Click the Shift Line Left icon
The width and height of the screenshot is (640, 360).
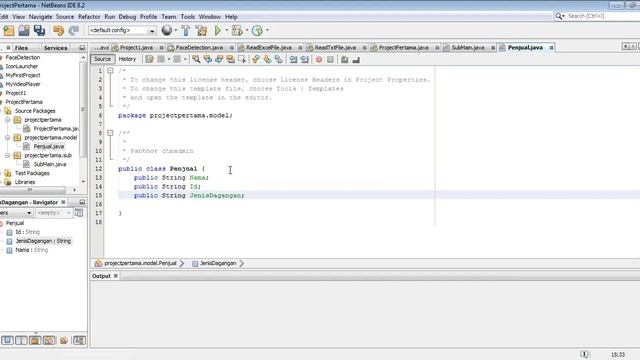293,60
